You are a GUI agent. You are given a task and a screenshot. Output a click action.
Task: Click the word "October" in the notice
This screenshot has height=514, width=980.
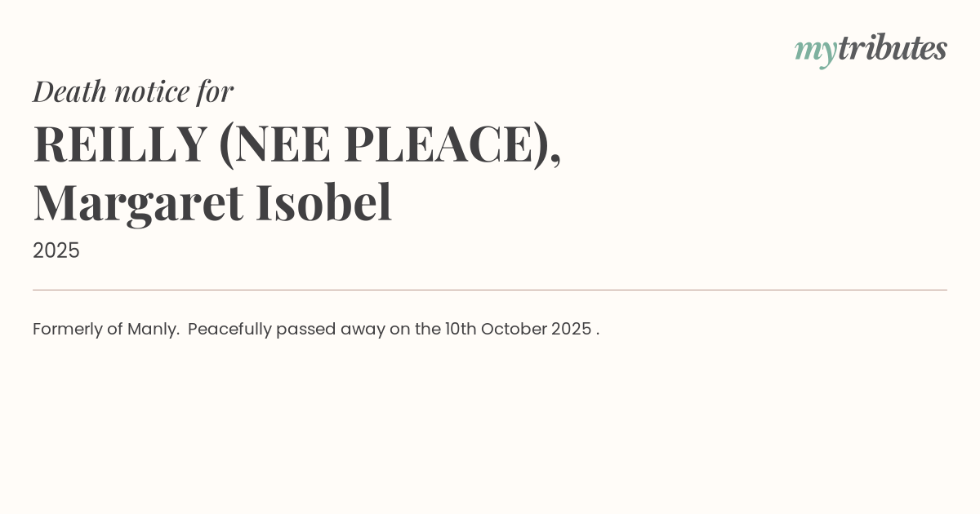point(514,329)
